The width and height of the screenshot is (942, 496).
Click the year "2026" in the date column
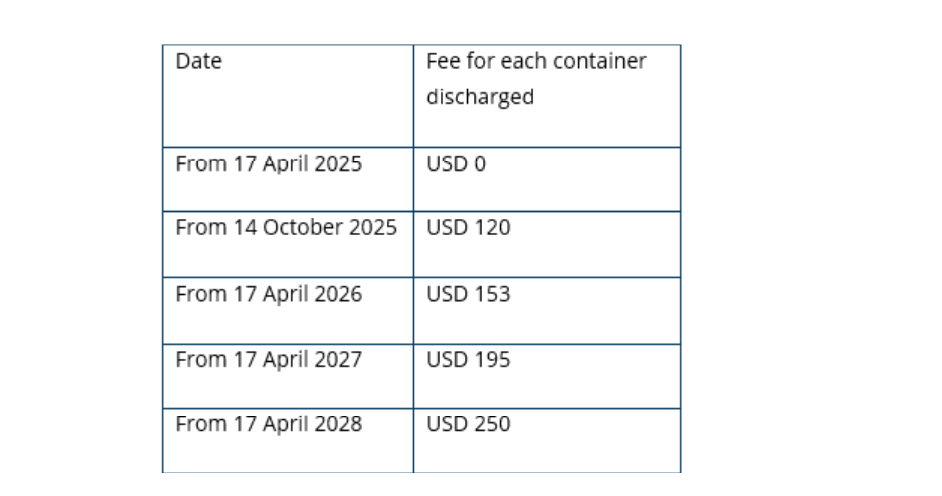point(338,294)
